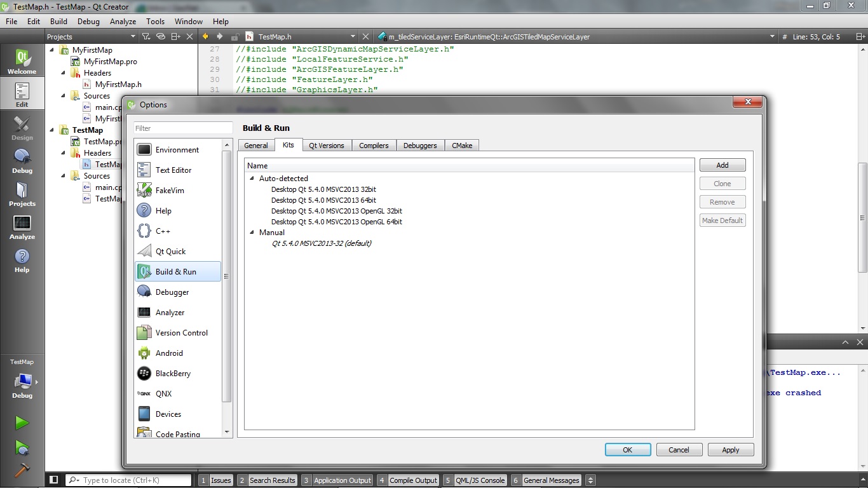The image size is (868, 488).
Task: Switch to the General tab
Action: [x=256, y=146]
